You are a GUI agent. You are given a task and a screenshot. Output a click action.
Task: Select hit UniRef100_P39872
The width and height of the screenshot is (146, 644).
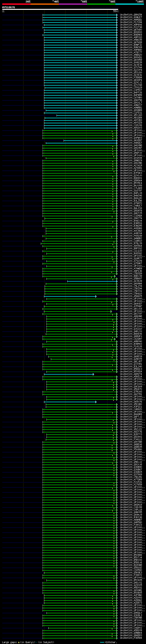tap(131, 575)
